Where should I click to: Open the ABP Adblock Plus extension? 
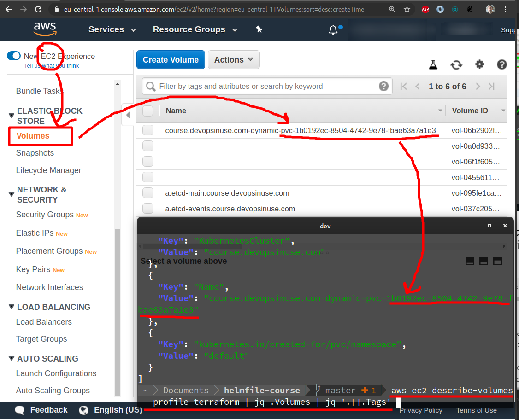(425, 9)
